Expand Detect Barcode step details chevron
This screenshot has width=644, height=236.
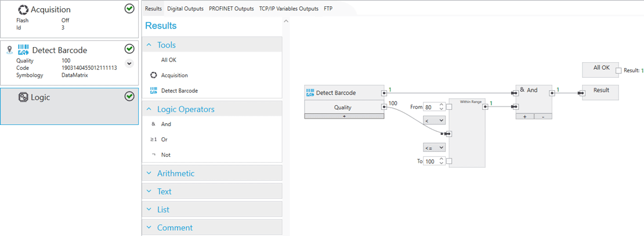point(129,63)
